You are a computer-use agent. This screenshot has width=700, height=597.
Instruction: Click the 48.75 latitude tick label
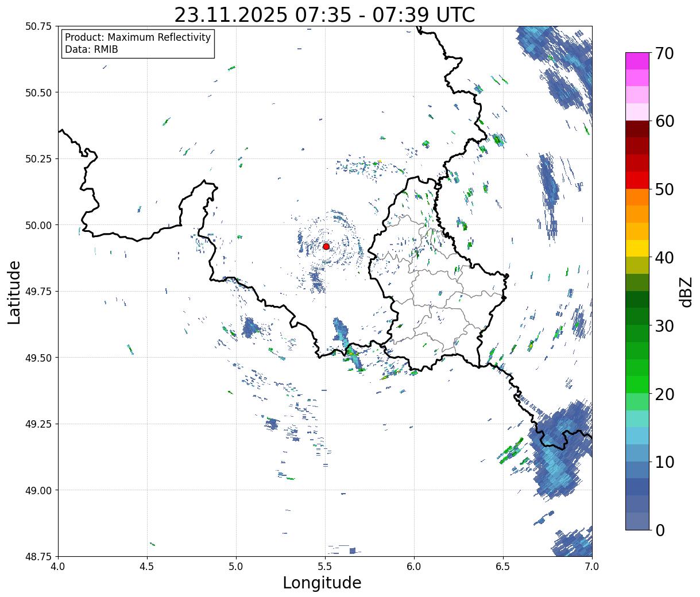pyautogui.click(x=38, y=557)
